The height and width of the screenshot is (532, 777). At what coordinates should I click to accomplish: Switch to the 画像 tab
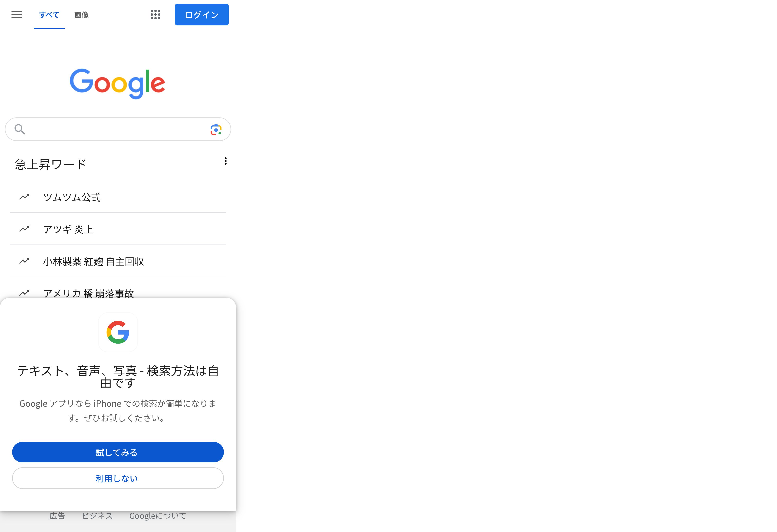pos(81,15)
